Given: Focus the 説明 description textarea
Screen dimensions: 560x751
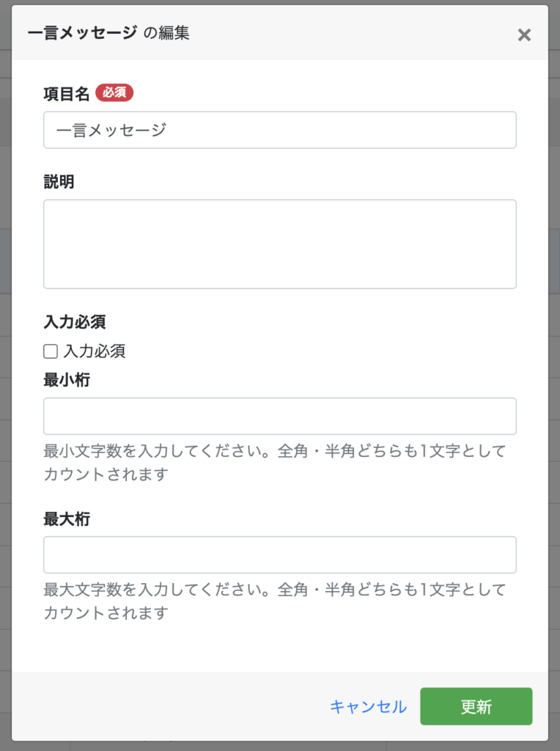Looking at the screenshot, I should click(279, 243).
